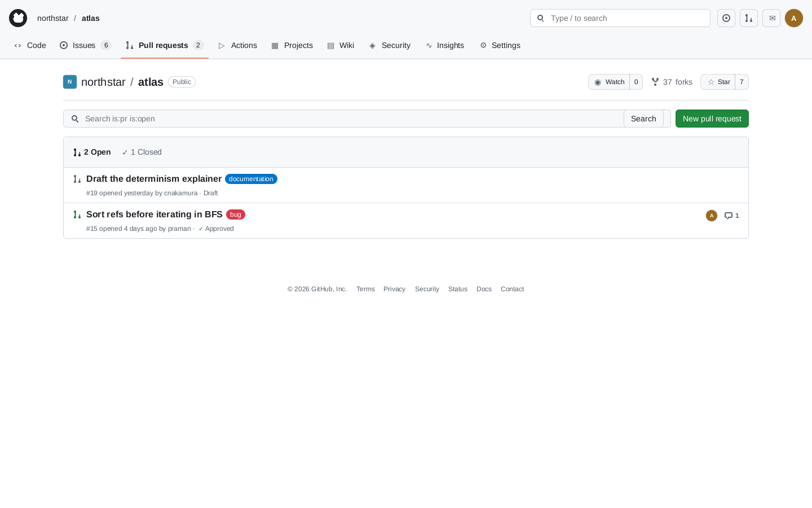The width and height of the screenshot is (812, 508).
Task: Click atlas repo title link
Action: pos(151,82)
